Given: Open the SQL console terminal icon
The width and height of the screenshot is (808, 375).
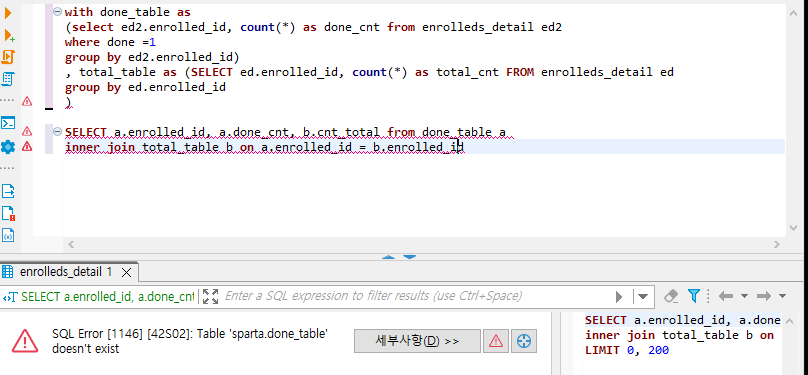Looking at the screenshot, I should pyautogui.click(x=8, y=123).
